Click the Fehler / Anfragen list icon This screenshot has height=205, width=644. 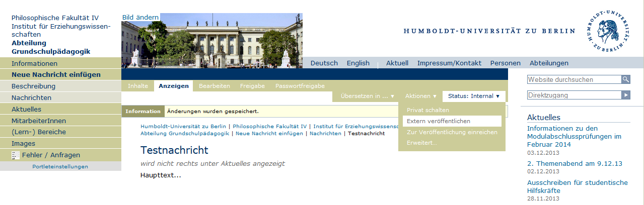tap(16, 155)
